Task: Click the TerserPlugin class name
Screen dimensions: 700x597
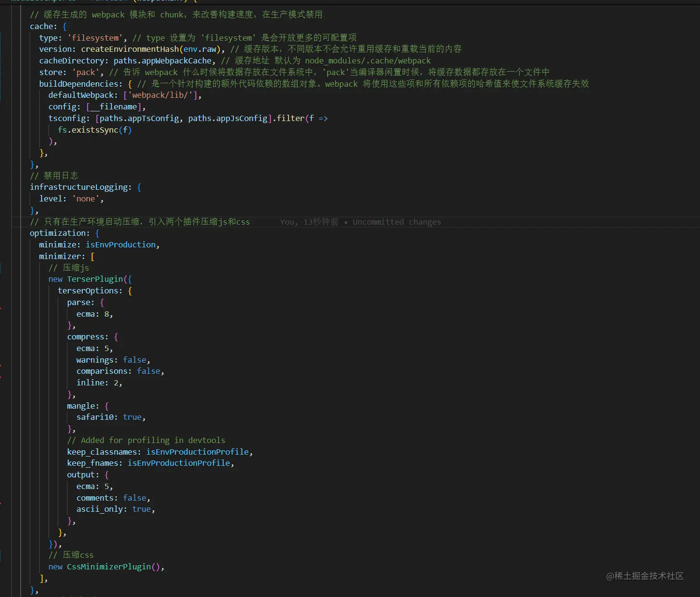Action: (x=95, y=279)
